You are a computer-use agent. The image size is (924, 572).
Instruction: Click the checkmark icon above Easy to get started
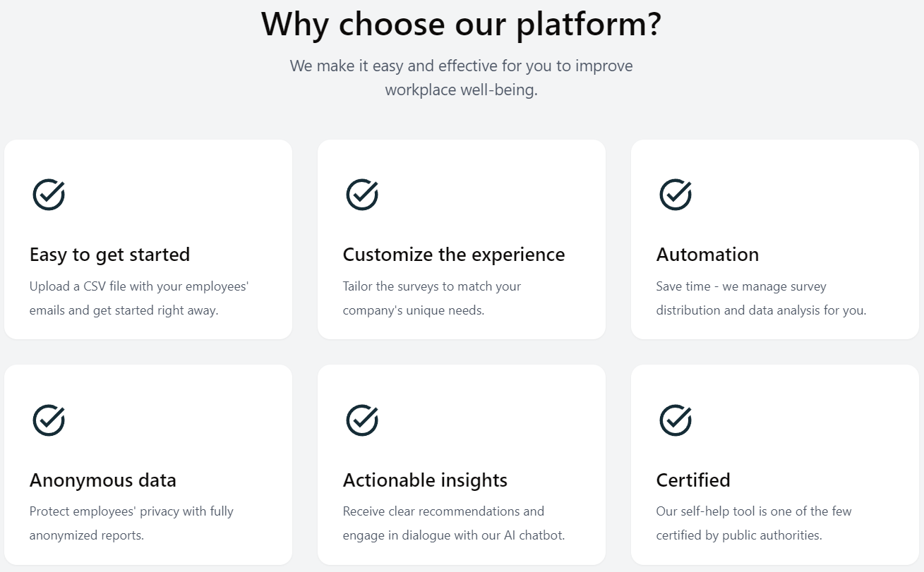tap(49, 194)
